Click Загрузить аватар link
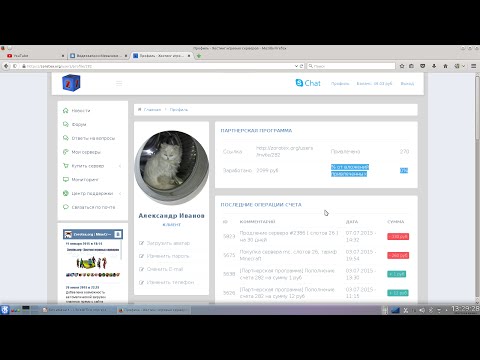480x360 pixels. point(168,243)
